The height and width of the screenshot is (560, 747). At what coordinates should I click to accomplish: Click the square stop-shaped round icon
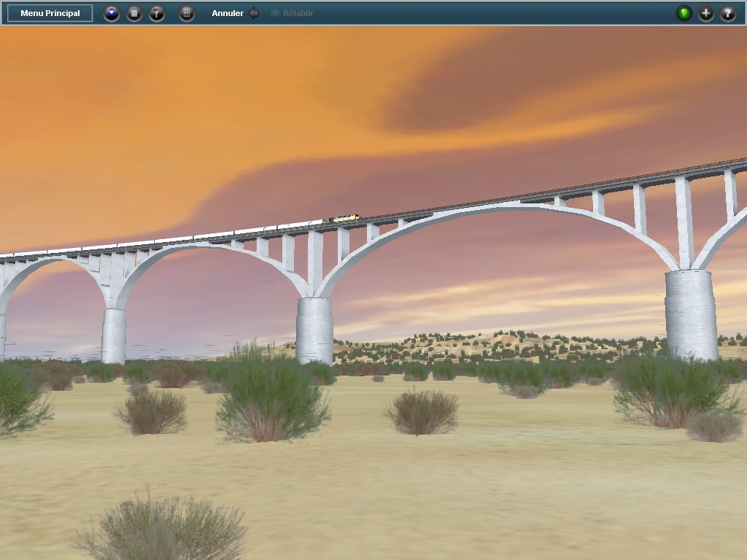coord(134,13)
